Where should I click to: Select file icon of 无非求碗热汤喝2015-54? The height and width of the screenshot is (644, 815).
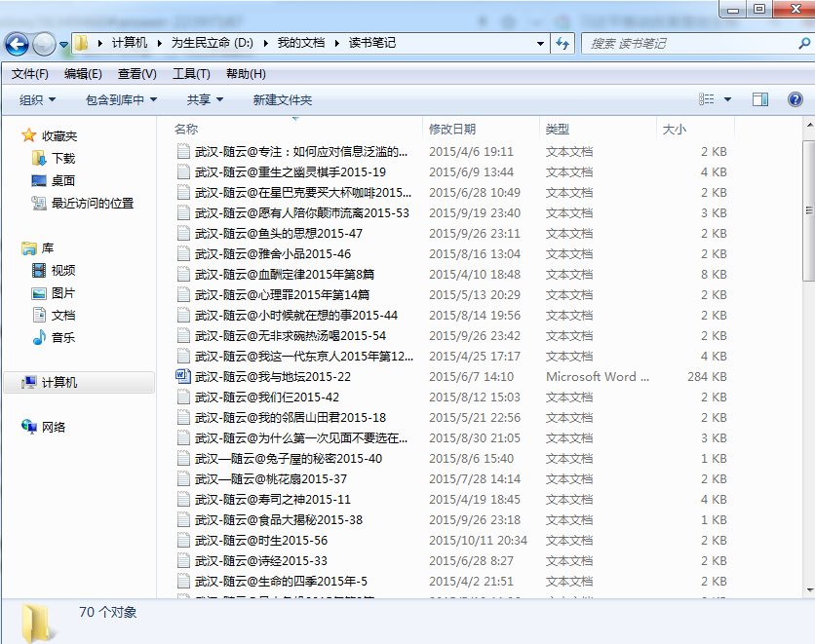tap(183, 335)
